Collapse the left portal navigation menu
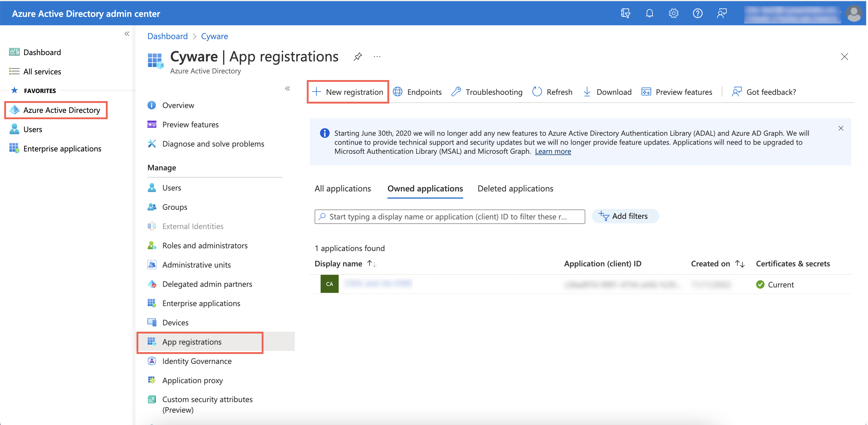Viewport: 868px width, 425px height. click(127, 33)
